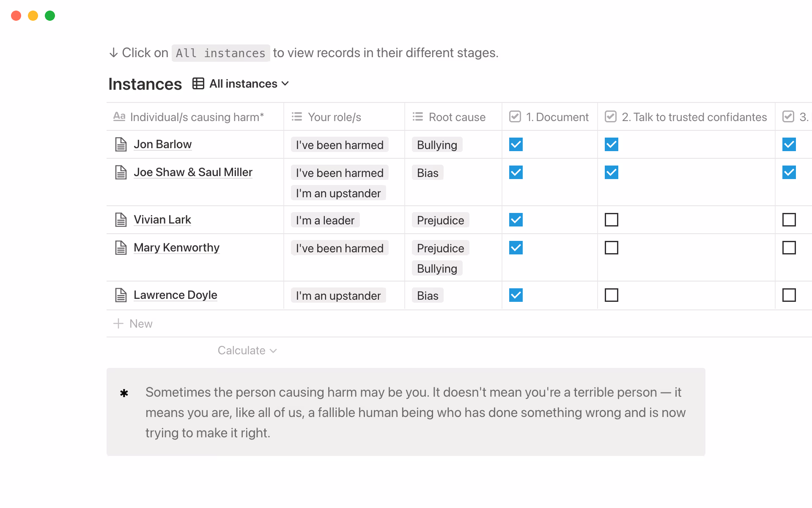812x508 pixels.
Task: Click the table view icon next to Instances
Action: [x=198, y=83]
